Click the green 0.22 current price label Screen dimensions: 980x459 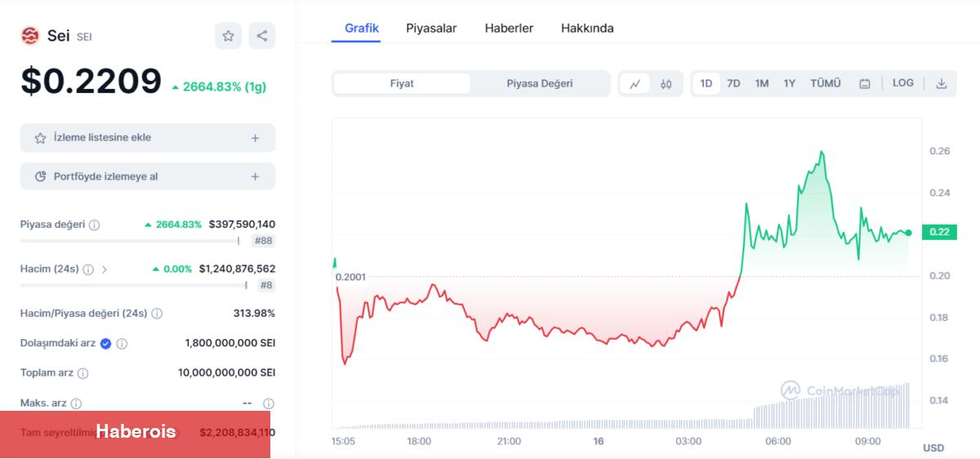click(x=939, y=232)
